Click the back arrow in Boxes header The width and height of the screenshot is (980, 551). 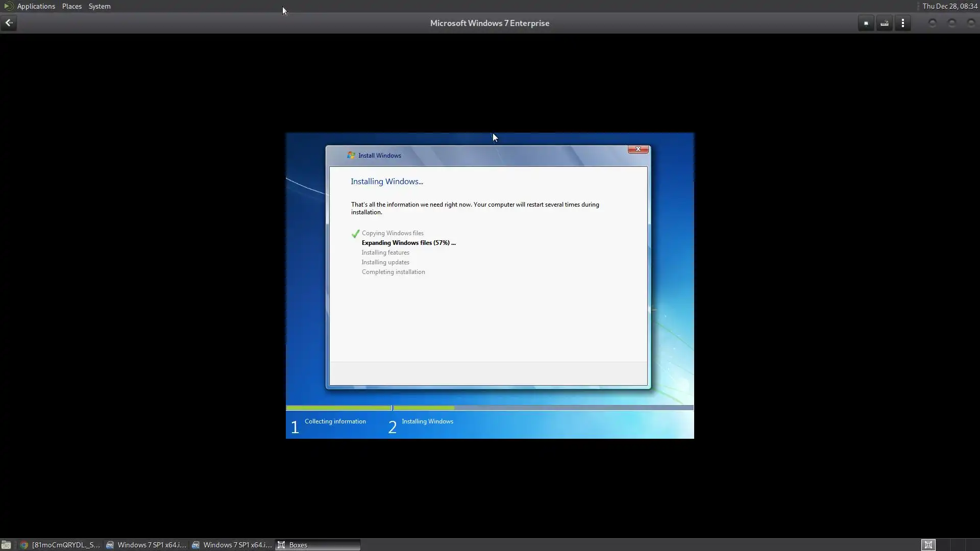(x=9, y=23)
